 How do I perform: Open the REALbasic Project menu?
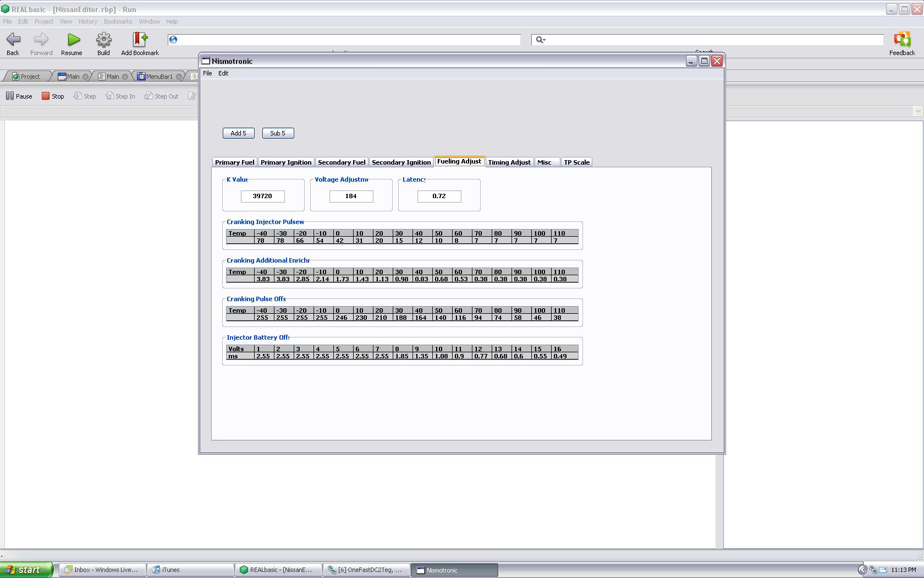(44, 21)
